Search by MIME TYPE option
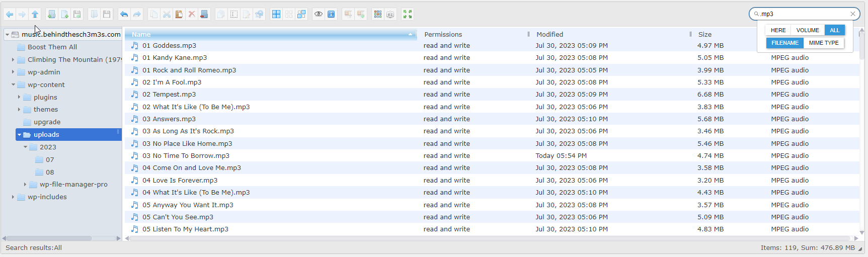Screen dimensions: 868x257 point(824,43)
